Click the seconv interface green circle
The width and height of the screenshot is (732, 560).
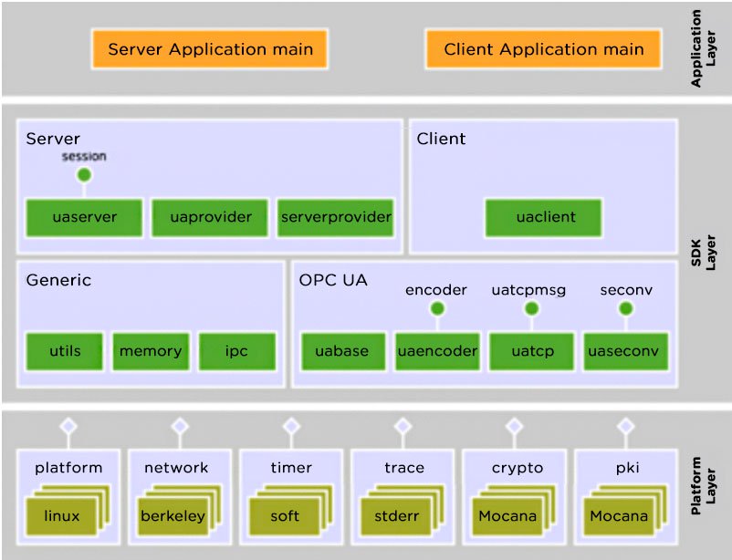pos(626,308)
